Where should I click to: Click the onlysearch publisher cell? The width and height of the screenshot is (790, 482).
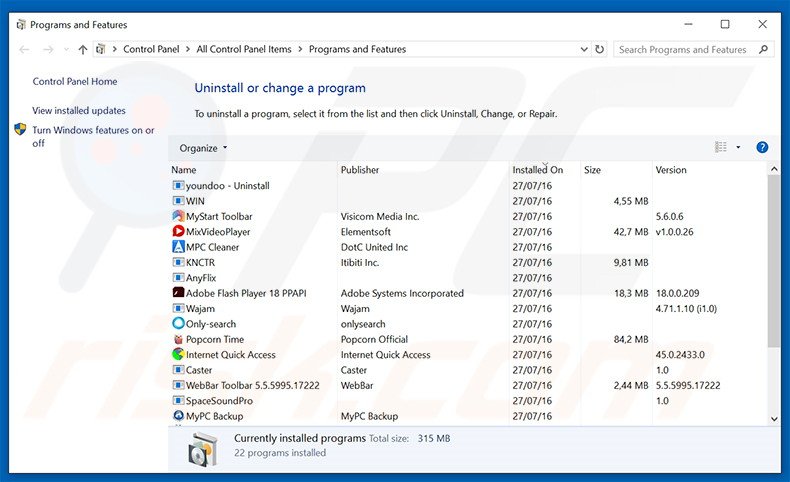(363, 324)
